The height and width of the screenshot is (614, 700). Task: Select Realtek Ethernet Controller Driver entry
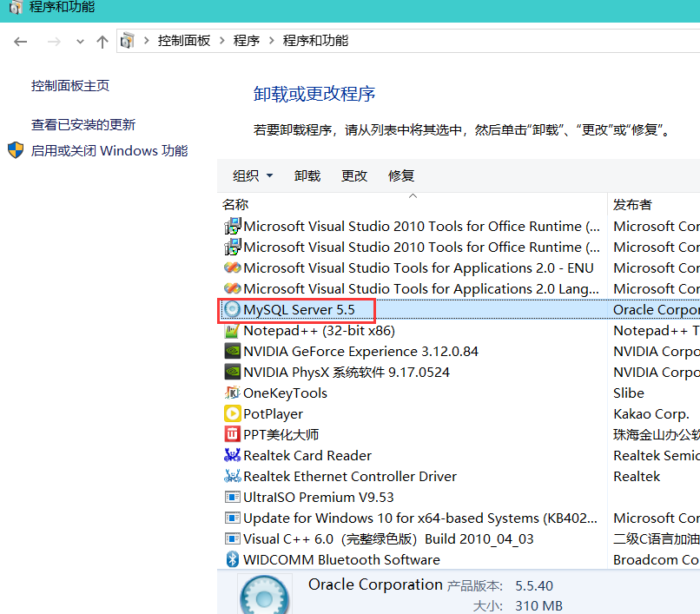coord(350,476)
